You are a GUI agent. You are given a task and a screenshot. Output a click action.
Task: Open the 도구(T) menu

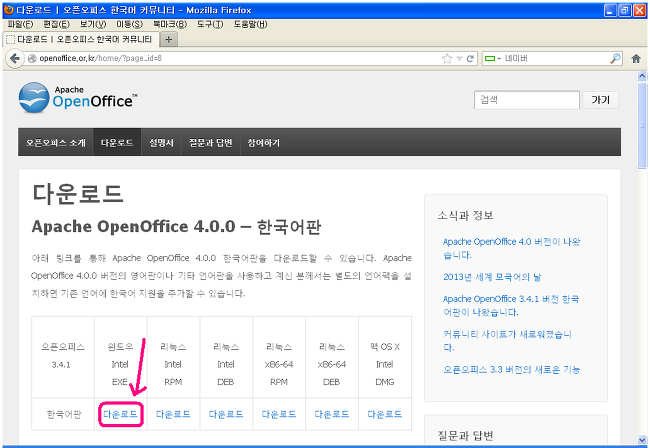(210, 24)
